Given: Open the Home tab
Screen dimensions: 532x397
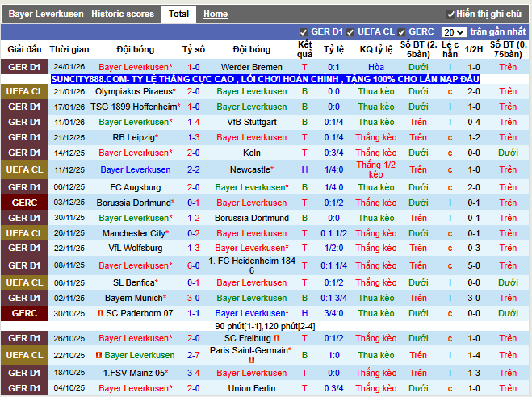Looking at the screenshot, I should tap(216, 14).
